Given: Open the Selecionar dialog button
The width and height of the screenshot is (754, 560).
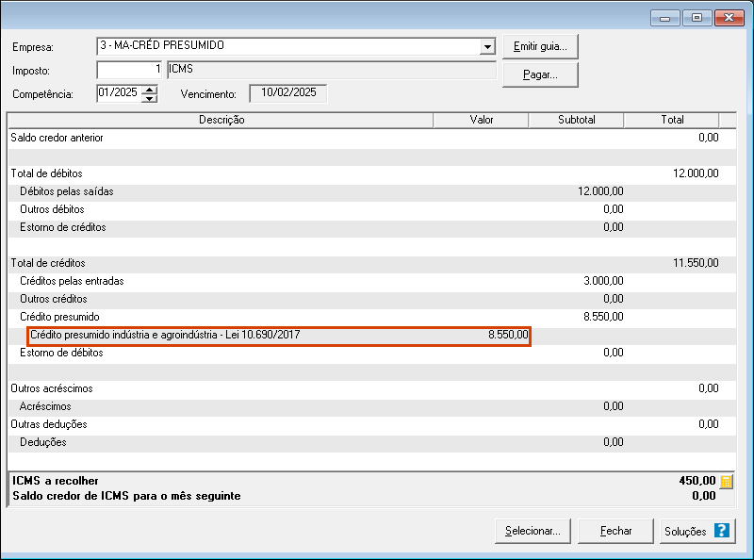Looking at the screenshot, I should tap(533, 531).
